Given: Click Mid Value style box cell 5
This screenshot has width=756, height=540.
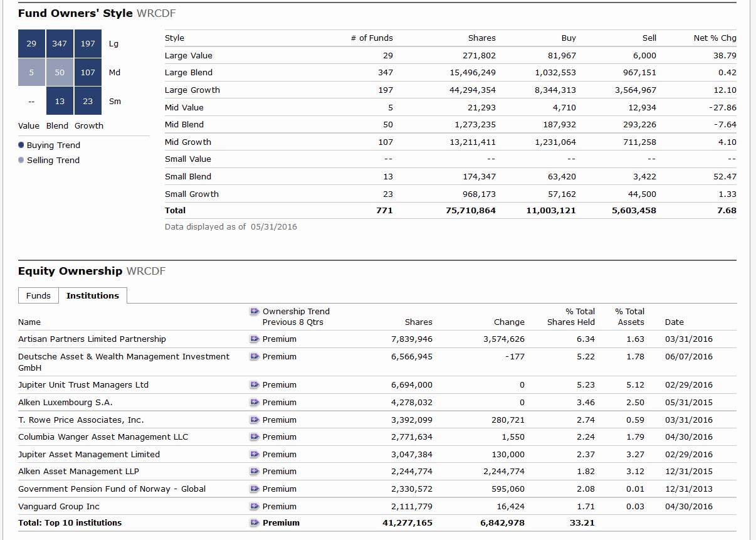Looking at the screenshot, I should [x=31, y=73].
